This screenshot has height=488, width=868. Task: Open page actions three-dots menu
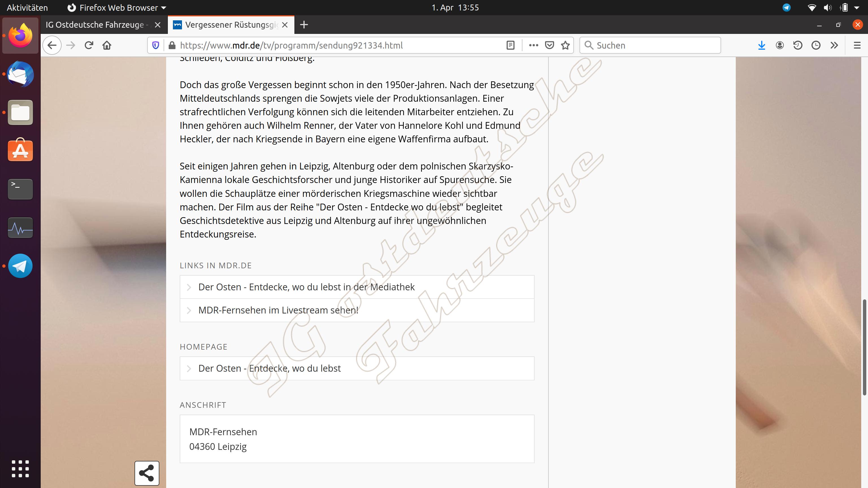(533, 45)
